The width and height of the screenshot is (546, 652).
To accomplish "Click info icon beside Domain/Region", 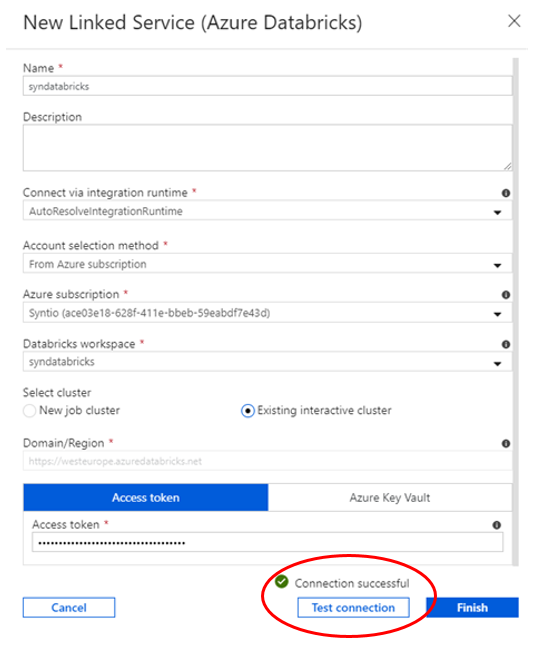I will click(x=506, y=444).
